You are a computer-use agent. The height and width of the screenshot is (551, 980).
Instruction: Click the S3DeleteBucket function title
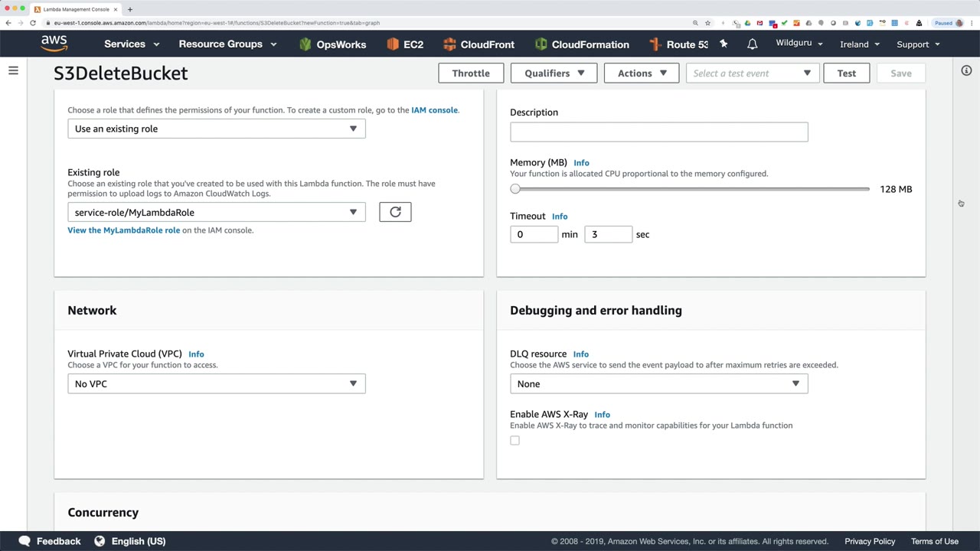(121, 73)
